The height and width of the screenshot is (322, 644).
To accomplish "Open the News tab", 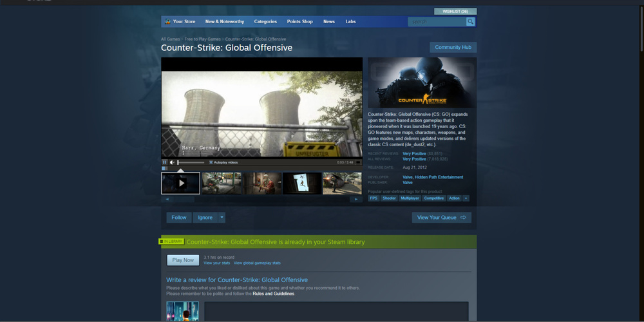I will 329,21.
